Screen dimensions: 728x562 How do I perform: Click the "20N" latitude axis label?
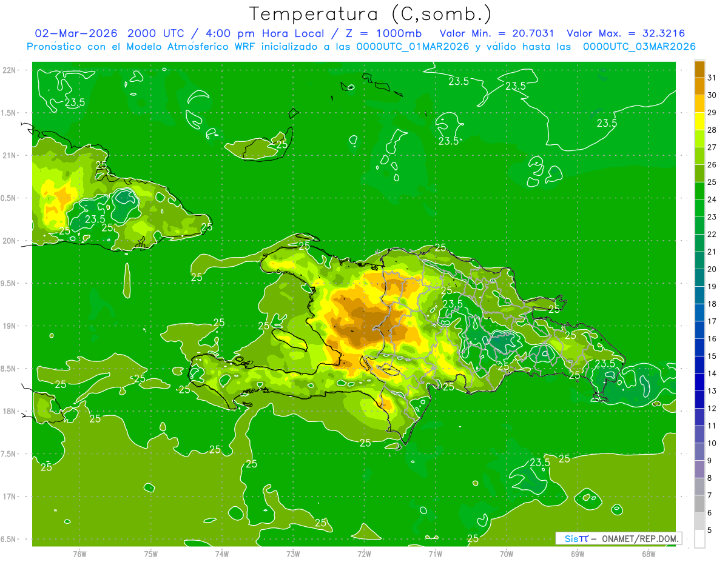10,241
